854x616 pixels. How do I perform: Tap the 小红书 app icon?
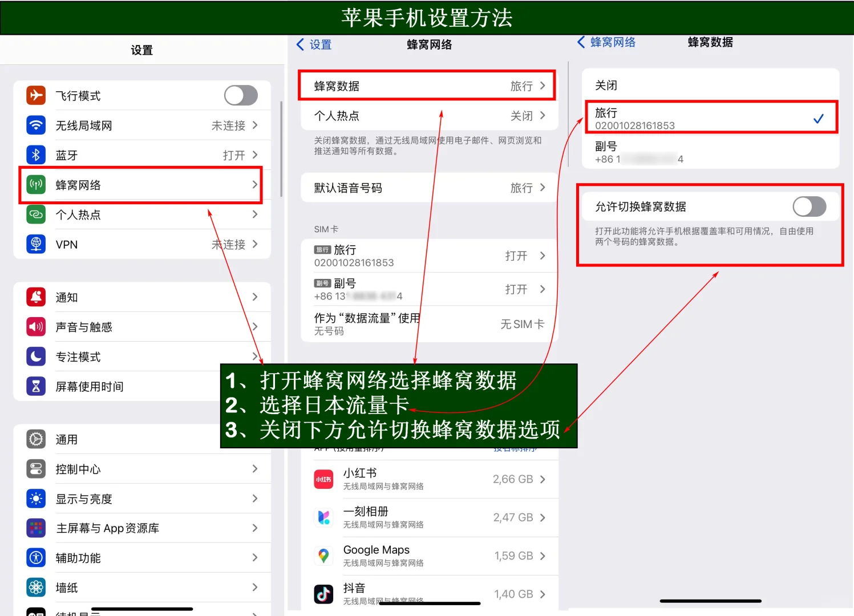323,479
